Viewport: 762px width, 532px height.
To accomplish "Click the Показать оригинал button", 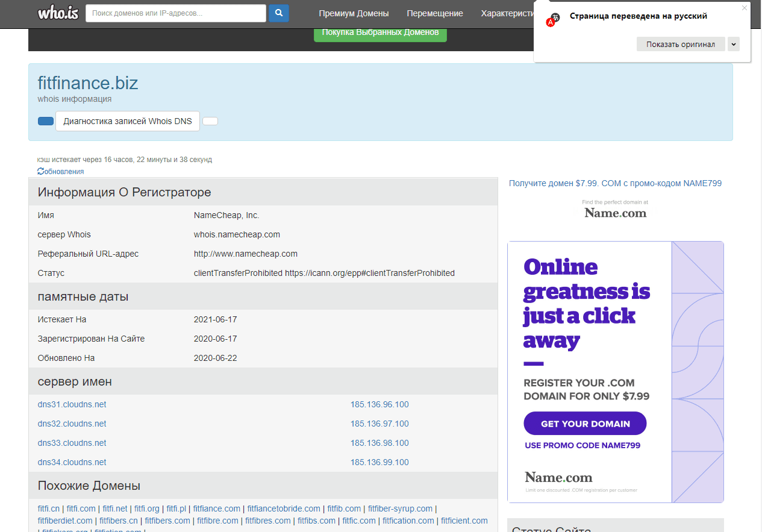I will tap(681, 44).
